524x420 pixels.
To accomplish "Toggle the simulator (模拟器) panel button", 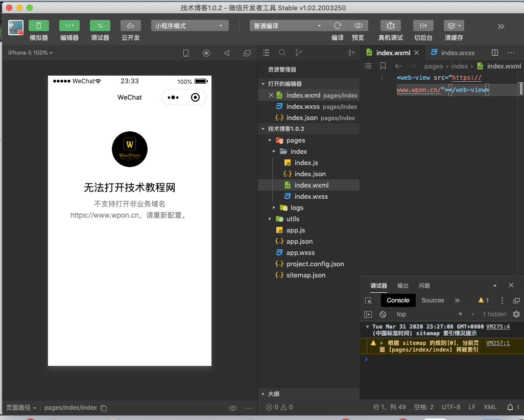I will 39,26.
